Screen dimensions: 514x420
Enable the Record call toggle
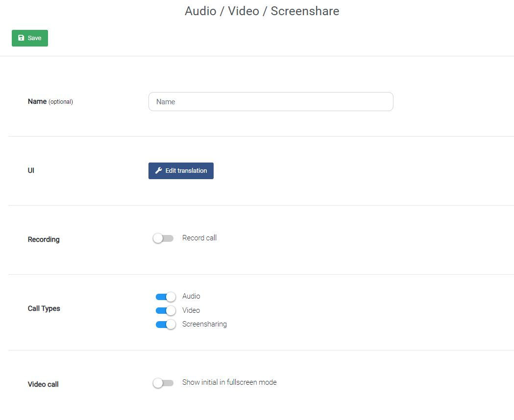[163, 238]
